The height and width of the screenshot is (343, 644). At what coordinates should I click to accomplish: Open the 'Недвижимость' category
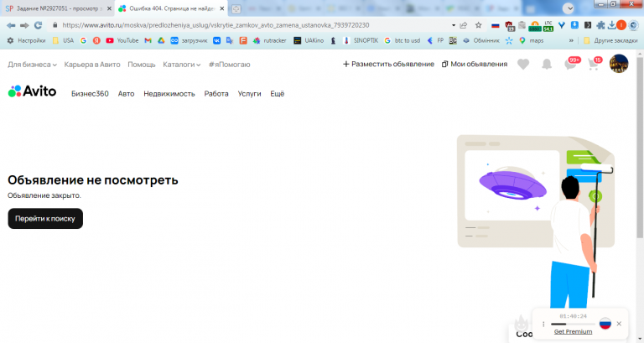169,94
